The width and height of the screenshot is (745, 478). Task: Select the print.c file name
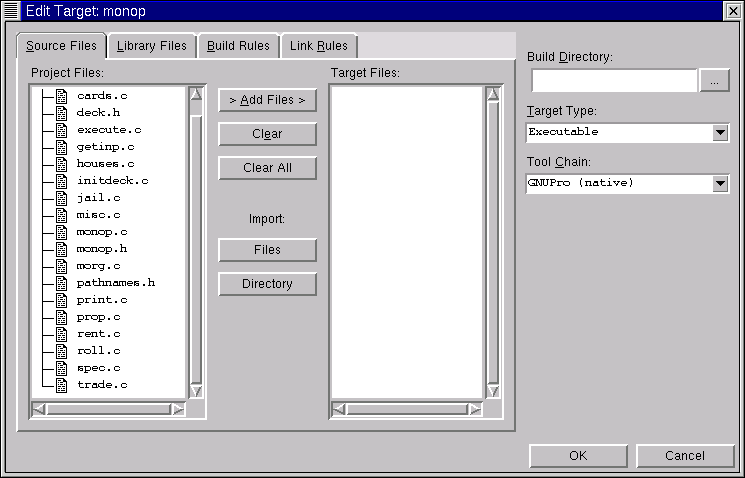tap(102, 300)
